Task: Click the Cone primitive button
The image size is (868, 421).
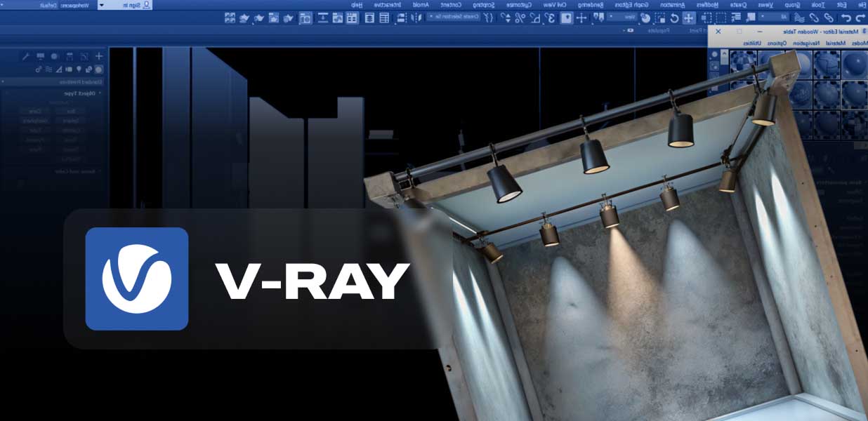Action: coord(35,111)
